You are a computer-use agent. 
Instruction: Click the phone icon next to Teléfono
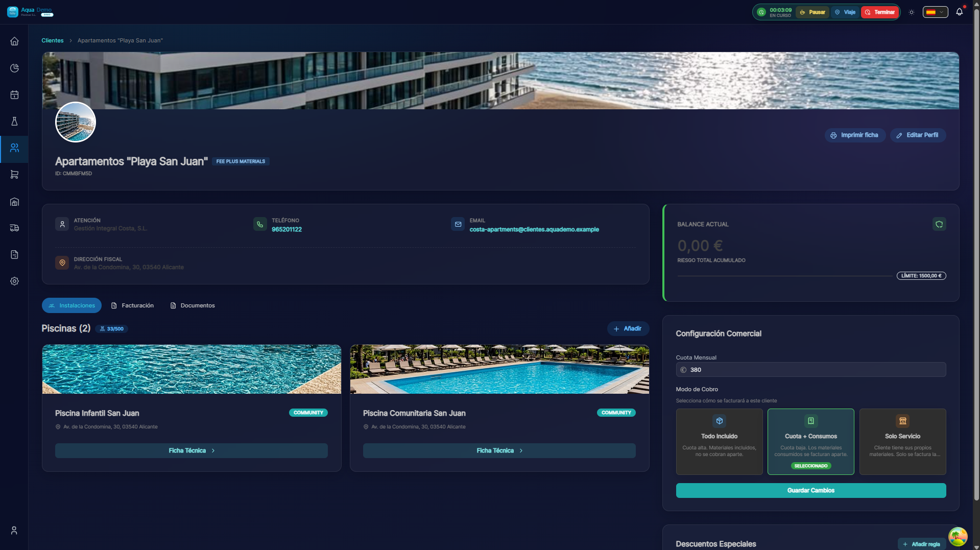coord(260,224)
